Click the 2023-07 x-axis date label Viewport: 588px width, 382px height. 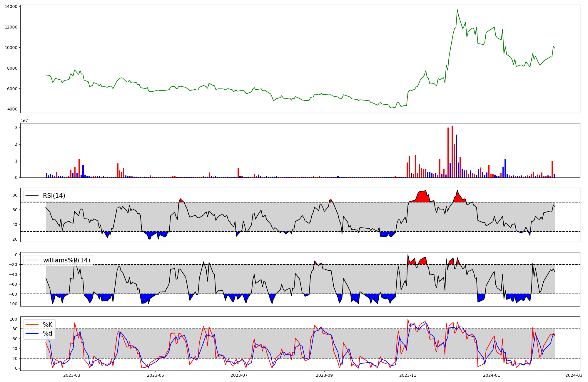(x=239, y=375)
